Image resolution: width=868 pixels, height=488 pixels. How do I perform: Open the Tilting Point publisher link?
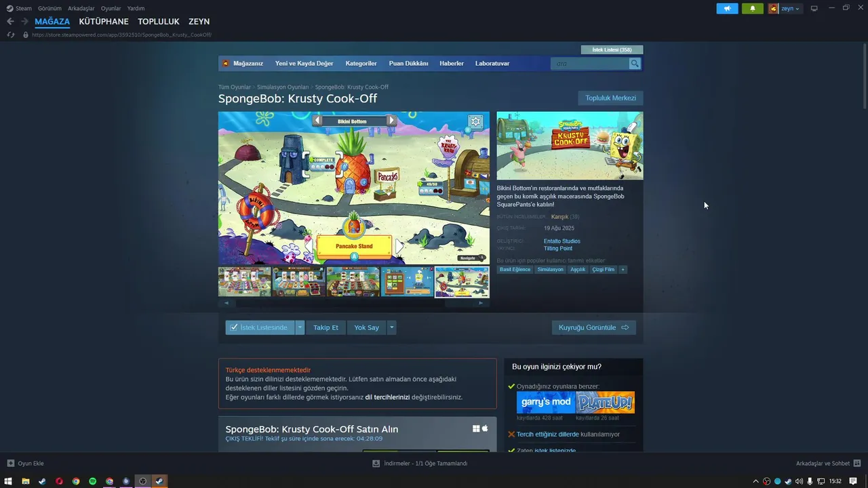558,249
